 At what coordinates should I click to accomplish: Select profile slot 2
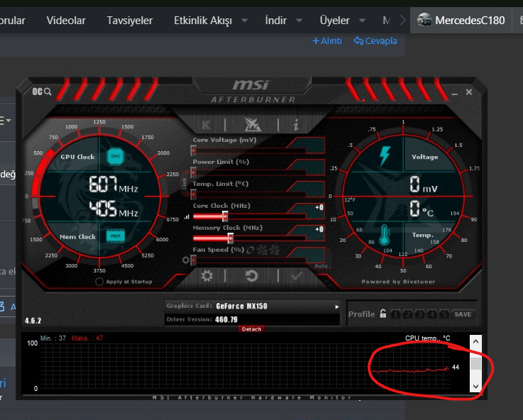pyautogui.click(x=407, y=314)
